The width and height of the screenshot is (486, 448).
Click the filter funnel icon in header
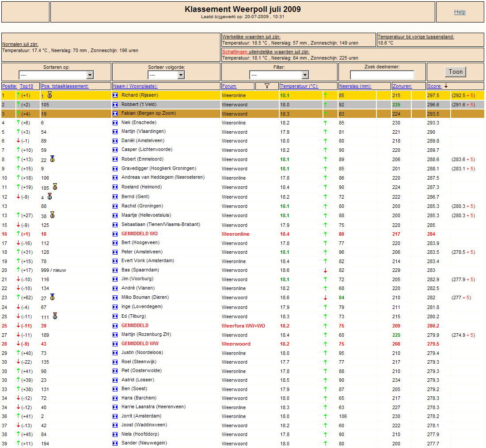pyautogui.click(x=267, y=86)
